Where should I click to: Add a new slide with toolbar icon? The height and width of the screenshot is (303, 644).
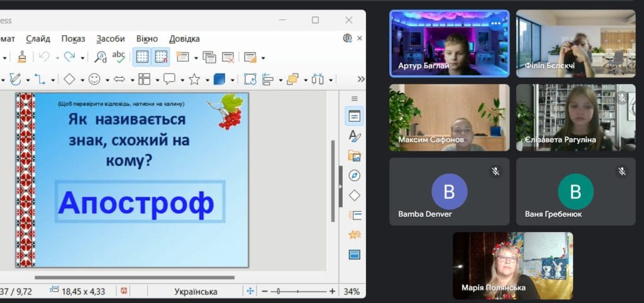(183, 57)
